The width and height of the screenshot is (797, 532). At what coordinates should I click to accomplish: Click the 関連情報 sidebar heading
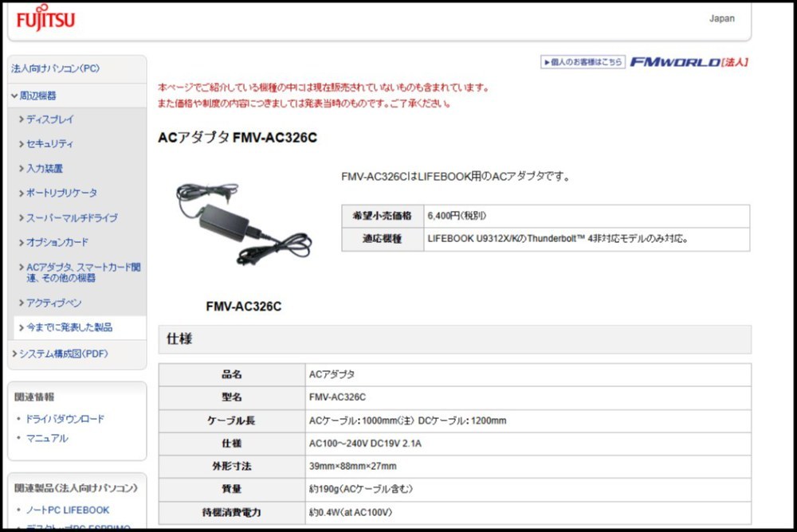click(x=34, y=397)
